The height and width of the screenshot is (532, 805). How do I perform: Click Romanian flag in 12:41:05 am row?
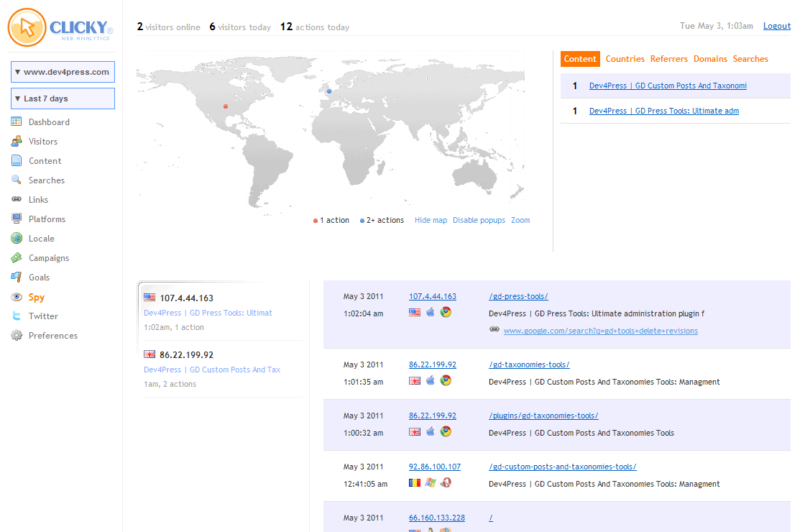tap(414, 482)
